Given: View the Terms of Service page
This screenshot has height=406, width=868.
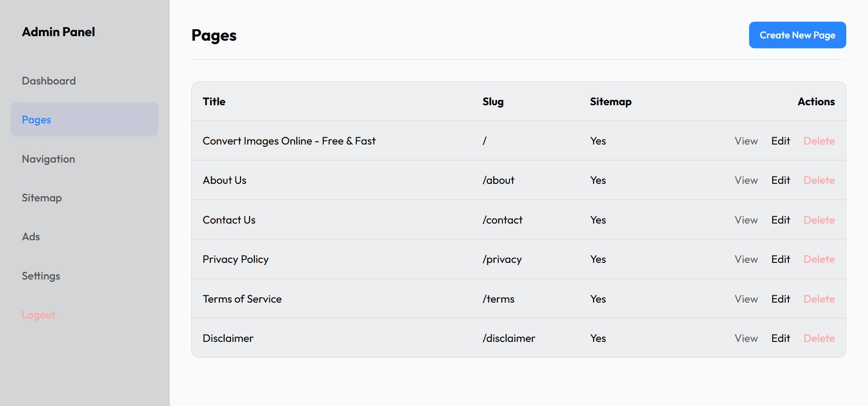Looking at the screenshot, I should tap(746, 299).
